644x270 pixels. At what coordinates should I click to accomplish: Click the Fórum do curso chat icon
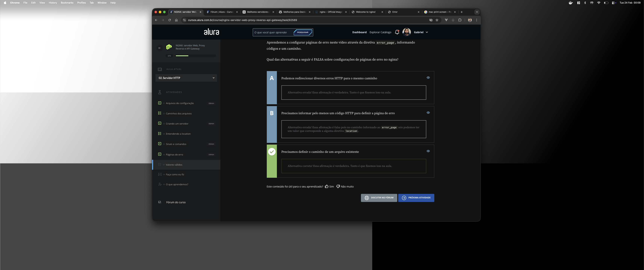tap(160, 202)
